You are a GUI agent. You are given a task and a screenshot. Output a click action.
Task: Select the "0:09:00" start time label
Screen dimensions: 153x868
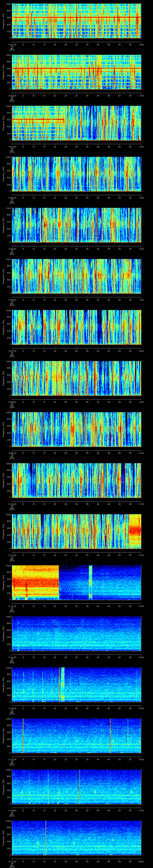(12, 453)
